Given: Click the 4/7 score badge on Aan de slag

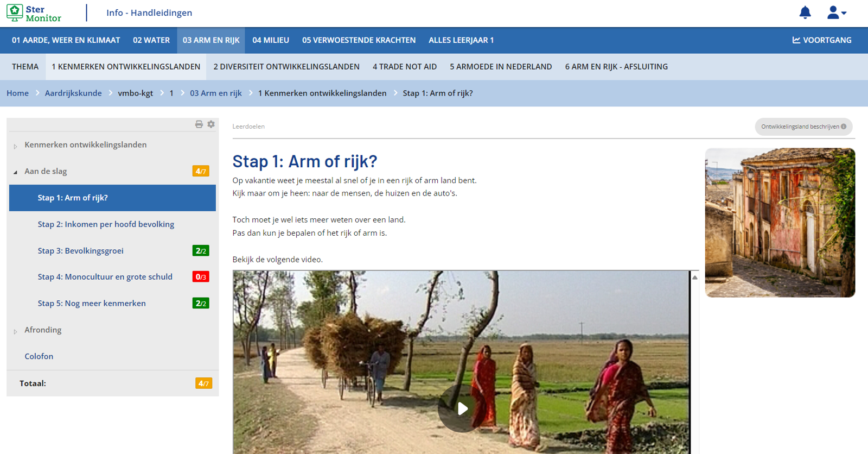Looking at the screenshot, I should [x=201, y=171].
